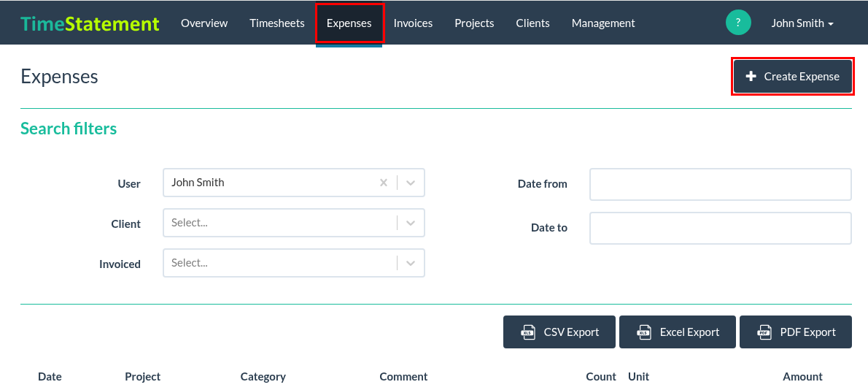
Task: Export expenses to Excel
Action: click(x=678, y=332)
